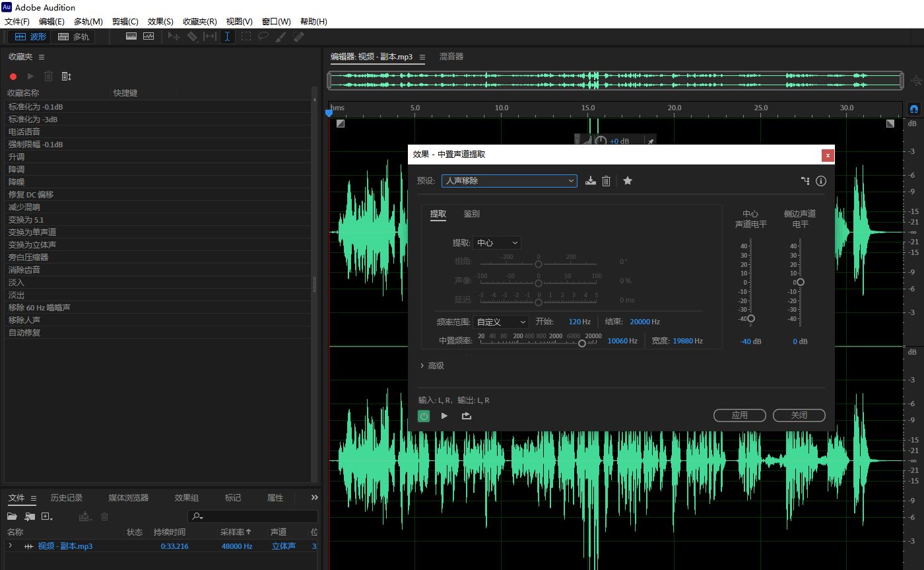Select the Razor tool
This screenshot has height=570, width=924.
click(192, 37)
